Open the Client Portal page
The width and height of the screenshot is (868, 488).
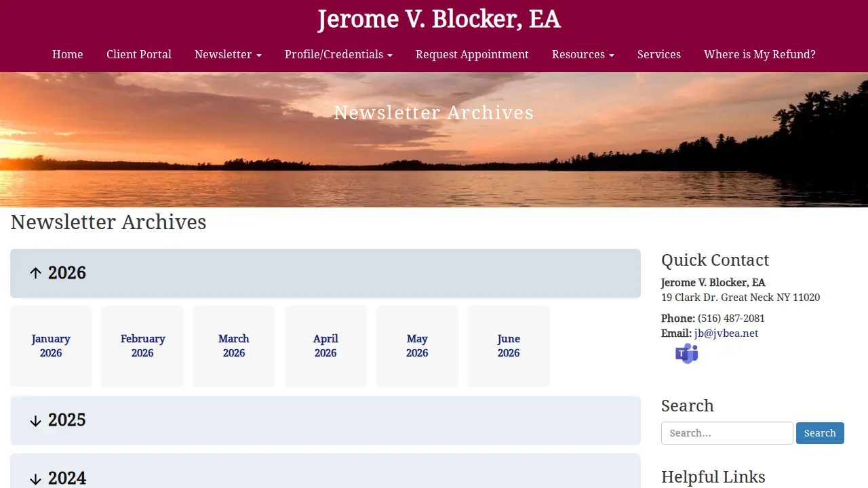pyautogui.click(x=139, y=54)
